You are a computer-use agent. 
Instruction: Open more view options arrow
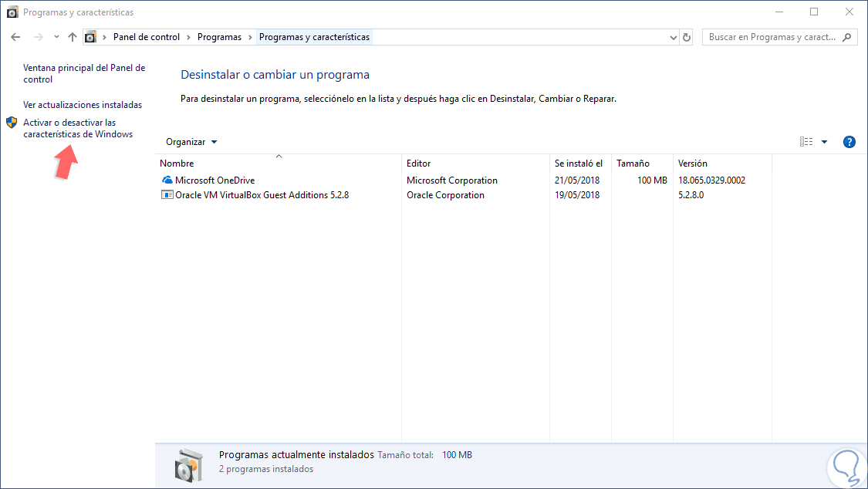click(x=824, y=142)
